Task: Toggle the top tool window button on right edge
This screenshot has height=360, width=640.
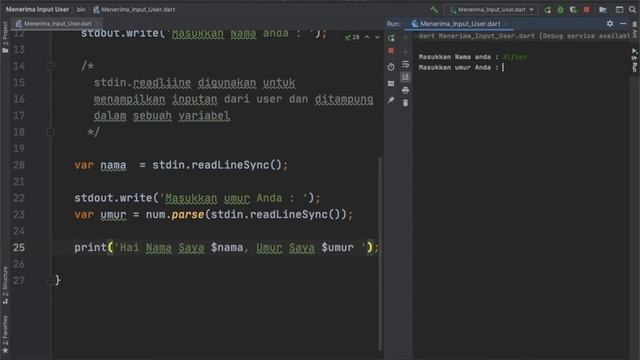Action: [635, 29]
